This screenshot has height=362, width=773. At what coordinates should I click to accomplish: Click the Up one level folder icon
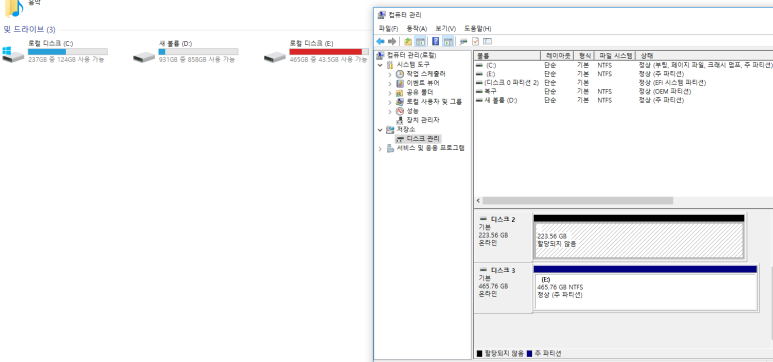(x=408, y=41)
